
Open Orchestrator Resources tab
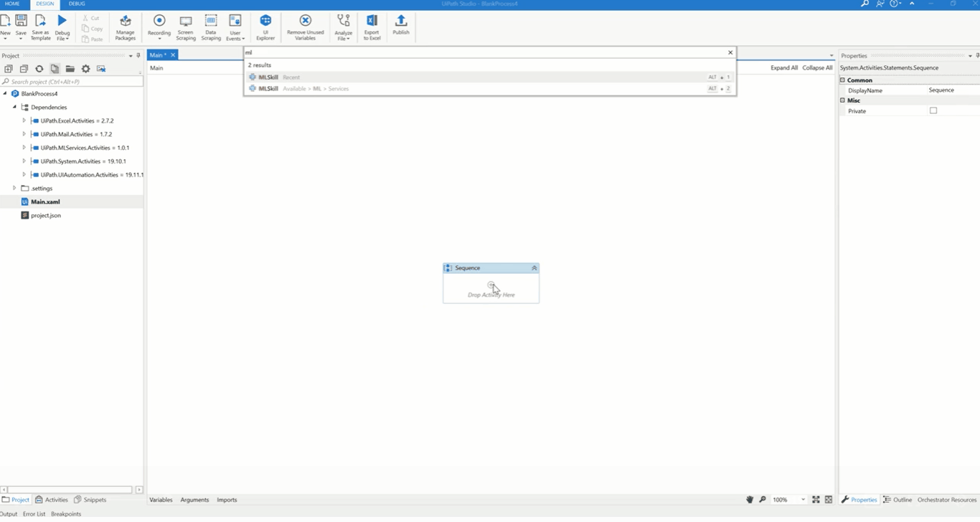coord(947,500)
